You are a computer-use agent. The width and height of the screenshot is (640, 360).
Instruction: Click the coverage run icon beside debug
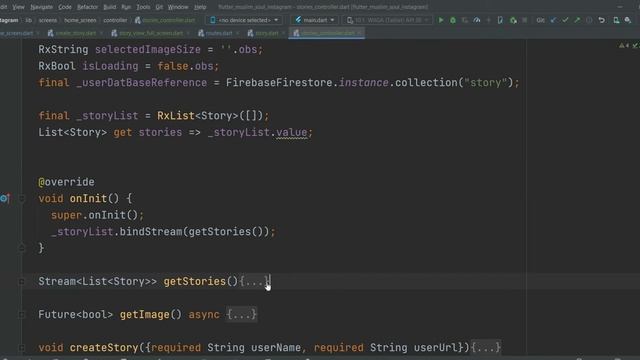(x=464, y=20)
